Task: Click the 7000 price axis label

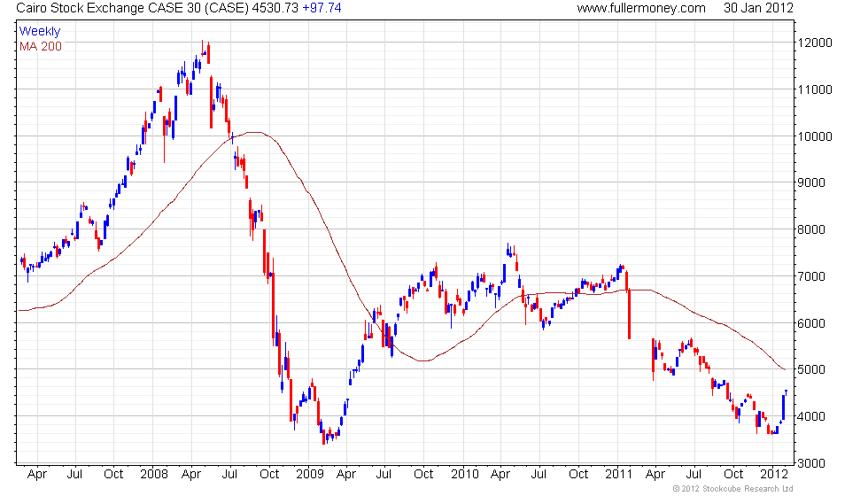Action: (x=811, y=276)
